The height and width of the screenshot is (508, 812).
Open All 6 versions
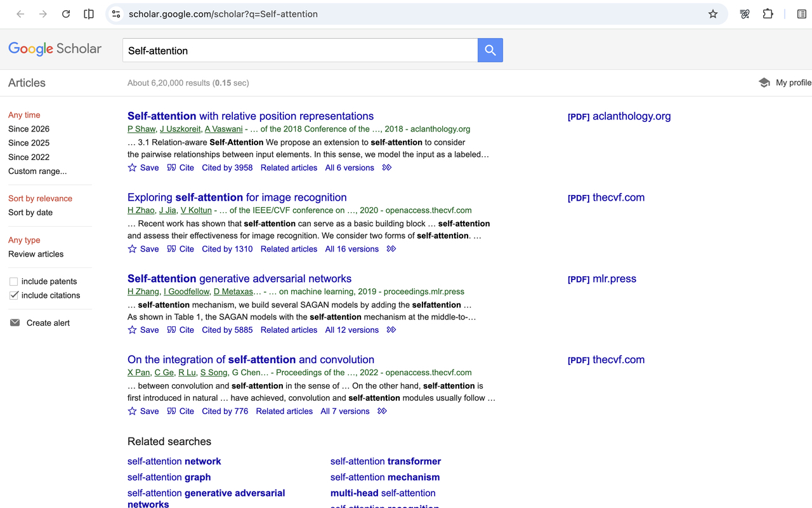[x=350, y=168]
